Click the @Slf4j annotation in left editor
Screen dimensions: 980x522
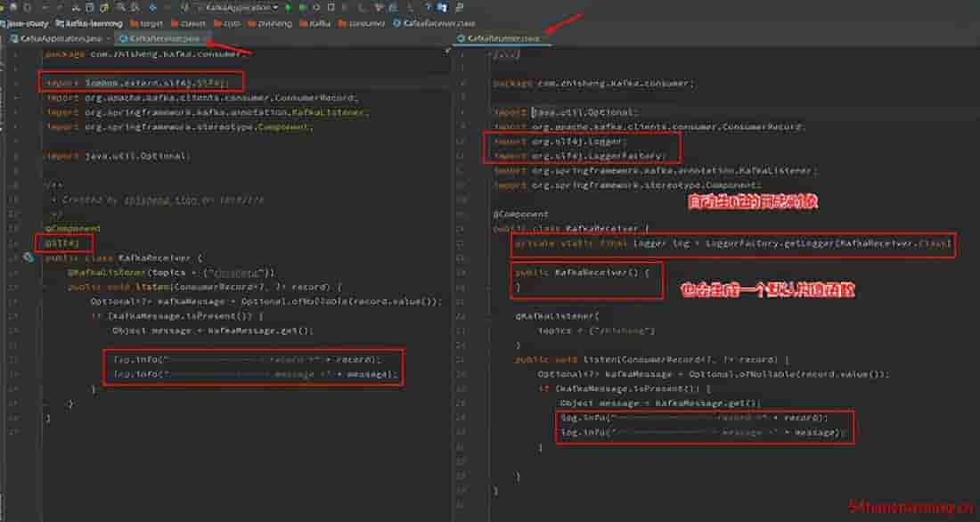click(x=59, y=242)
